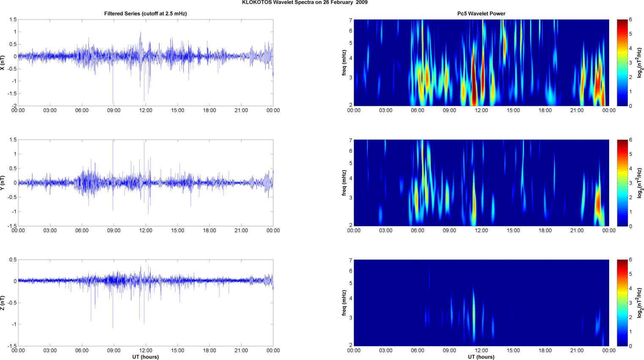
Task: Select the 'Z (nT)' y-axis label
Action: [x=3, y=303]
